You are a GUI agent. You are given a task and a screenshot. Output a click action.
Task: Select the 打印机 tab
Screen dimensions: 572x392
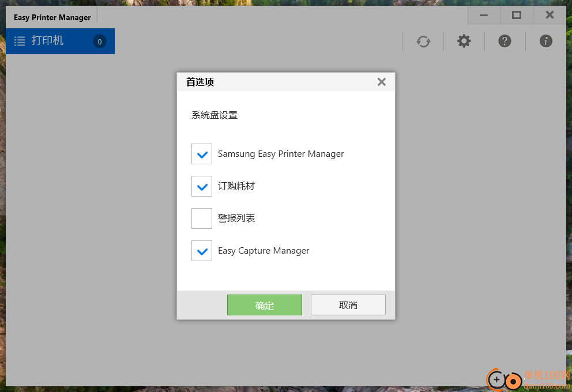click(x=60, y=41)
